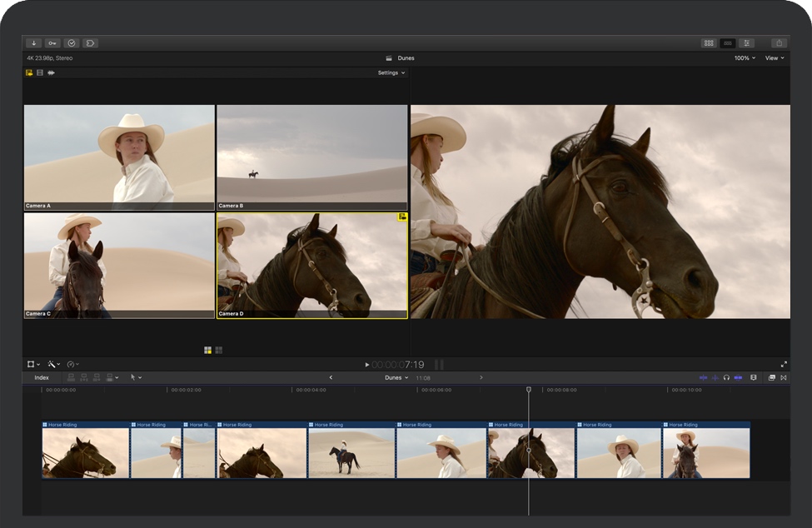Select the Camera B angle thumbnail
Viewport: 812px width, 528px height.
312,157
